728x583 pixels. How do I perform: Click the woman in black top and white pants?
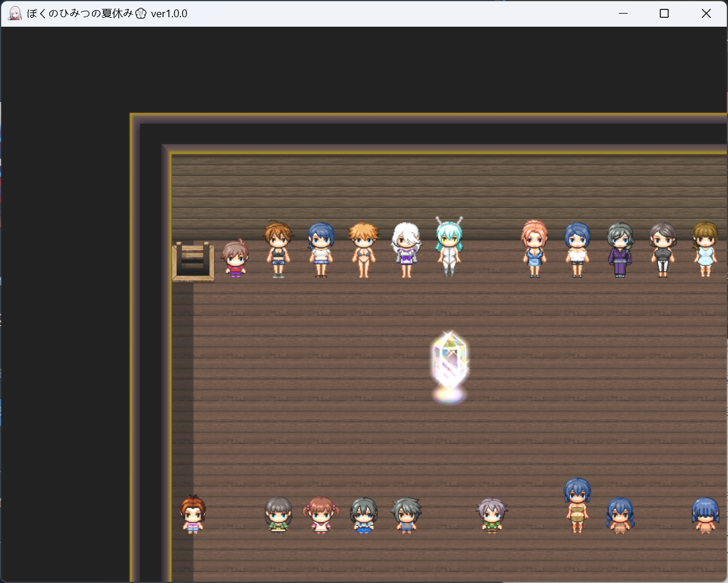[663, 250]
